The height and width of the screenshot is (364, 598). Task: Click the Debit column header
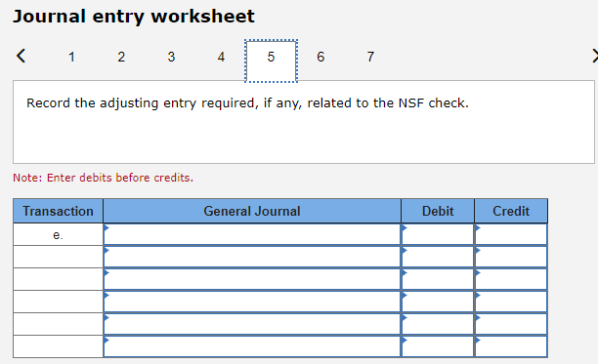click(438, 211)
